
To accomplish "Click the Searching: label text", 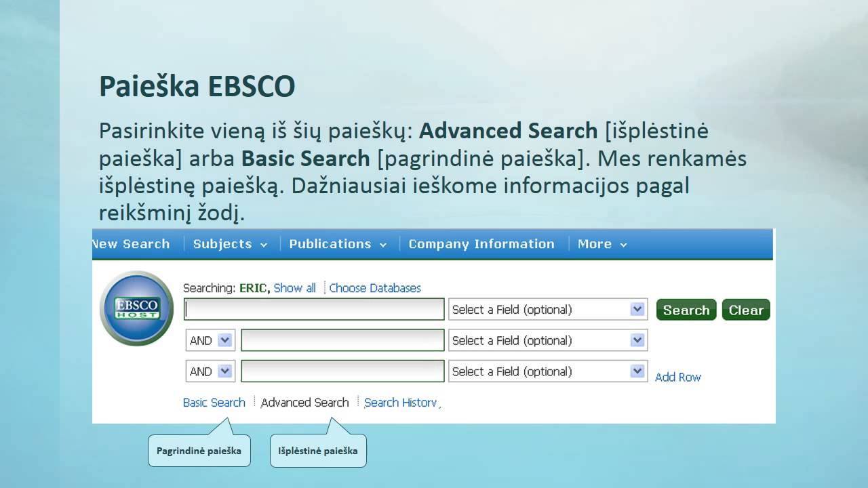I will tap(209, 288).
